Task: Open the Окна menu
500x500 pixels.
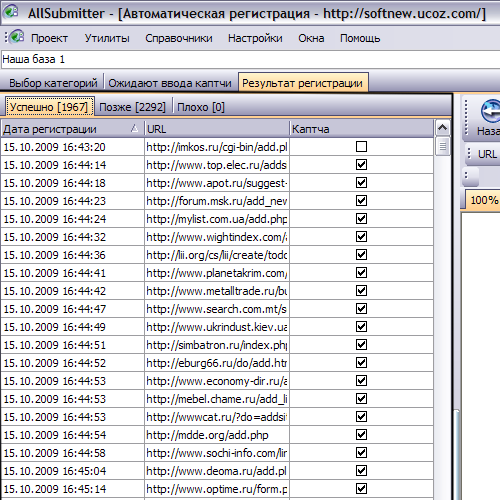Action: pyautogui.click(x=311, y=38)
